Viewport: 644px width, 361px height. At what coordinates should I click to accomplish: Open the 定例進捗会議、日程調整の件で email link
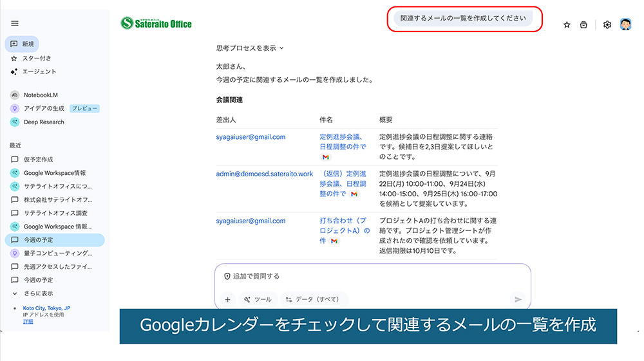point(341,142)
